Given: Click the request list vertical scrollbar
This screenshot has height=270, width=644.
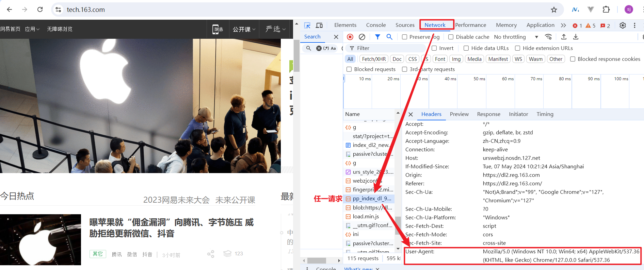Looking at the screenshot, I should [x=398, y=225].
